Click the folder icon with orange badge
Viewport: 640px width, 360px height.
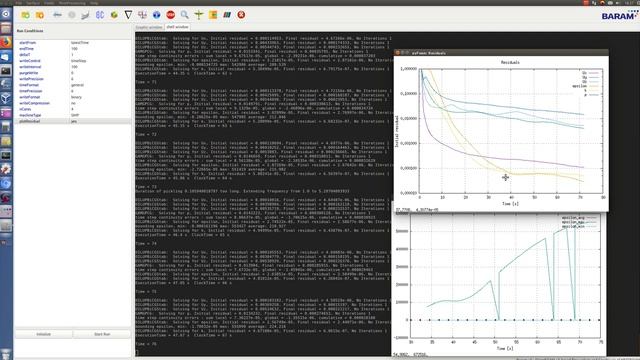40,15
